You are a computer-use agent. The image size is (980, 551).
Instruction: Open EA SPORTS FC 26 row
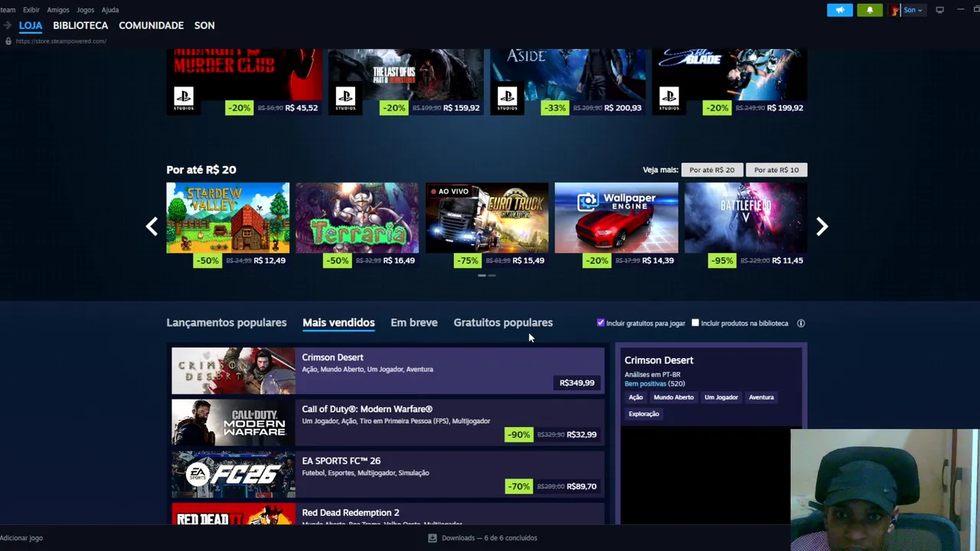[387, 474]
